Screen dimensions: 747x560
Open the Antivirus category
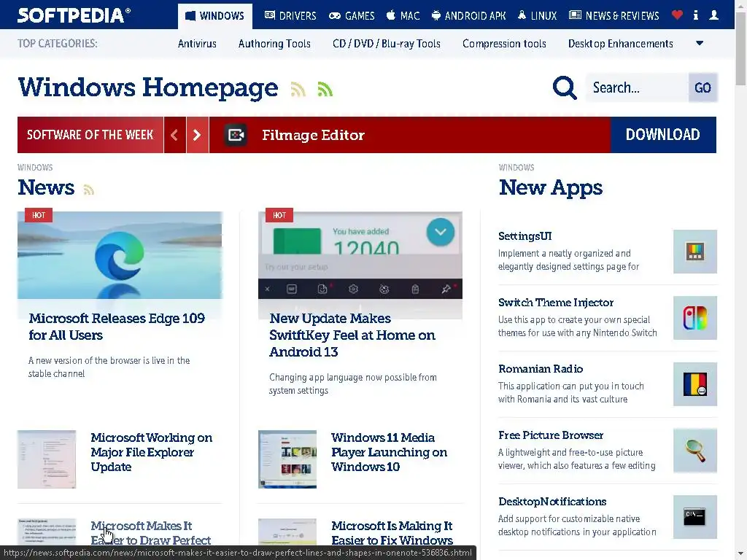pos(197,44)
